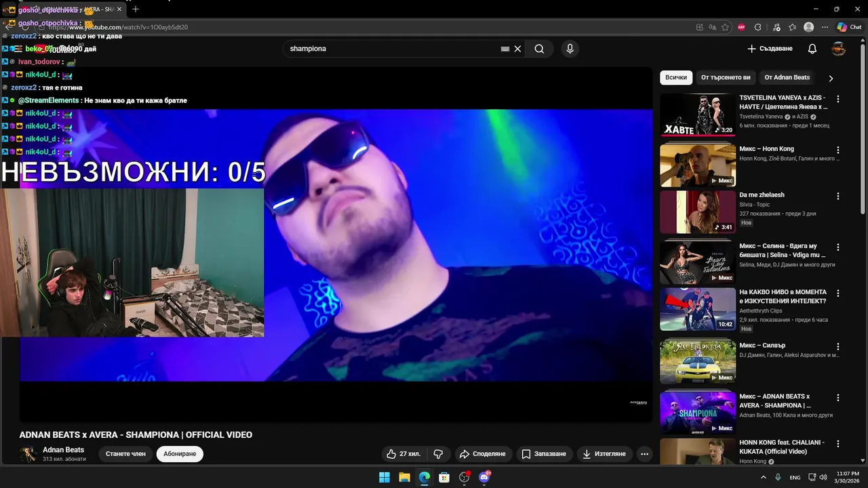Image resolution: width=868 pixels, height=488 pixels.
Task: Search YouTube with the magnifier icon
Action: [x=539, y=49]
